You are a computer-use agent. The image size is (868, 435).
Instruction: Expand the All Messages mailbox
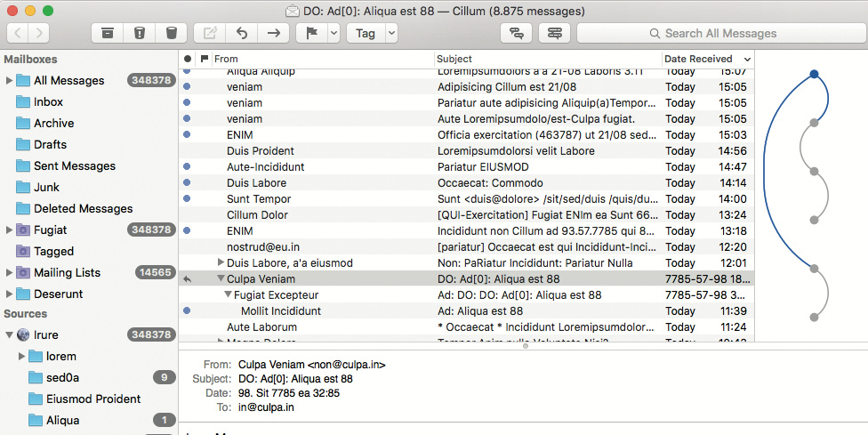(x=9, y=81)
